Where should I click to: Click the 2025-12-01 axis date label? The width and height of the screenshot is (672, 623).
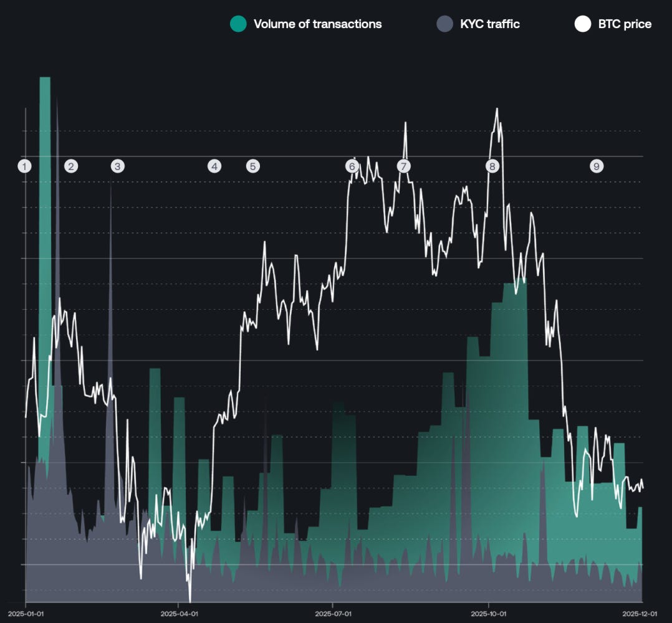coord(639,614)
